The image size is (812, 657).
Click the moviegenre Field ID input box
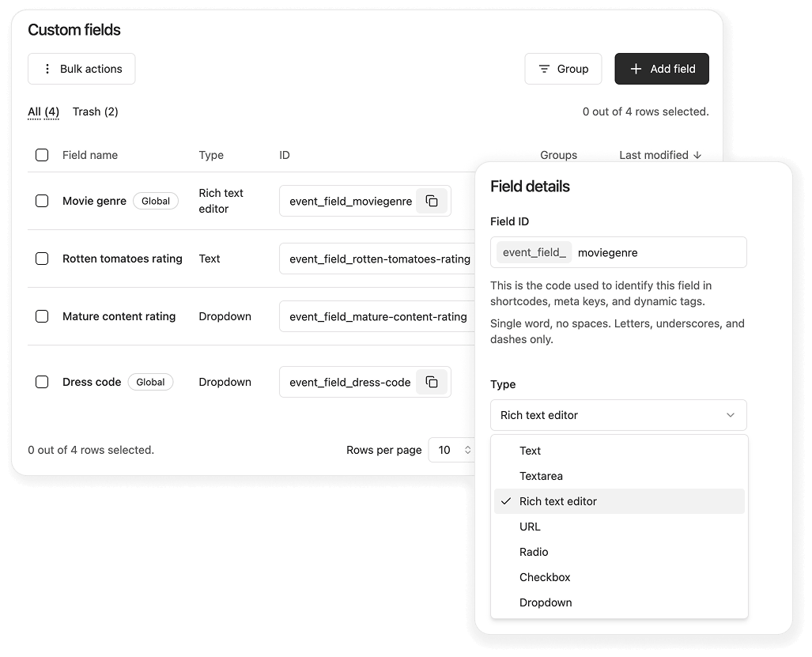coord(662,252)
